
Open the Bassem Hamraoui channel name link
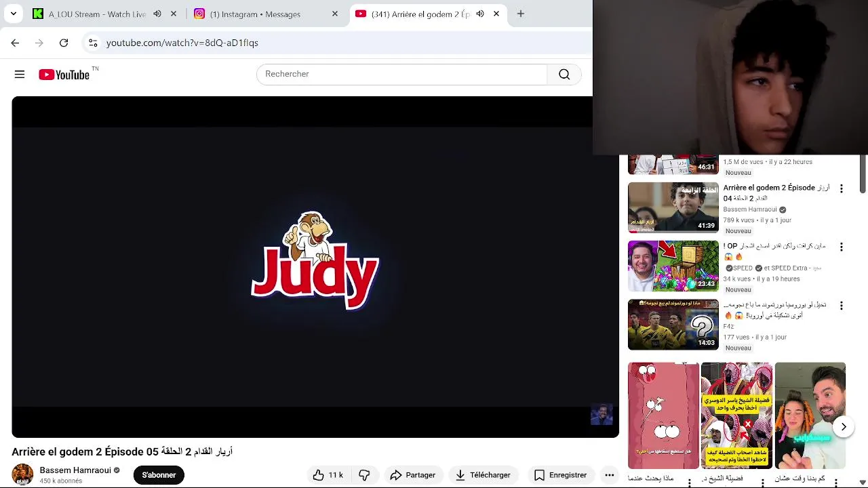point(75,470)
